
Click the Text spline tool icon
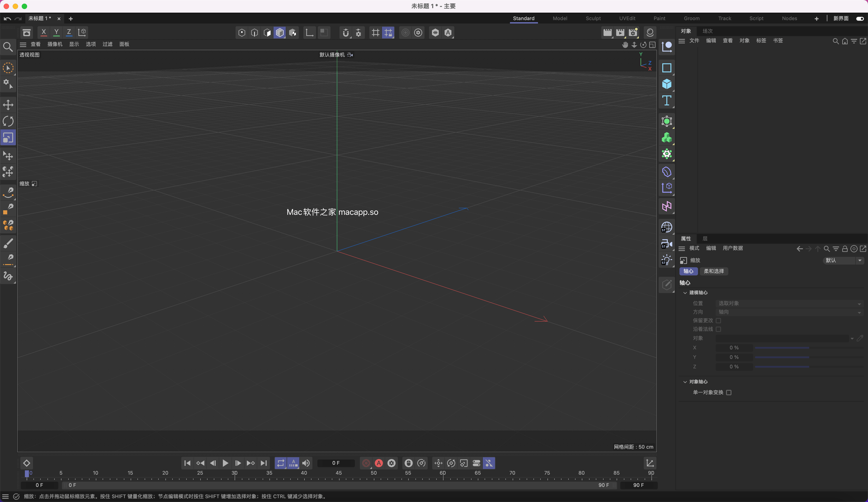(667, 101)
